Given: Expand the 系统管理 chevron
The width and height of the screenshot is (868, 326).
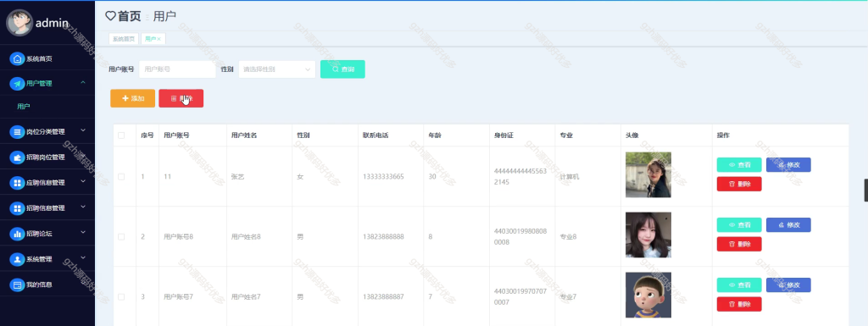Looking at the screenshot, I should coord(83,257).
